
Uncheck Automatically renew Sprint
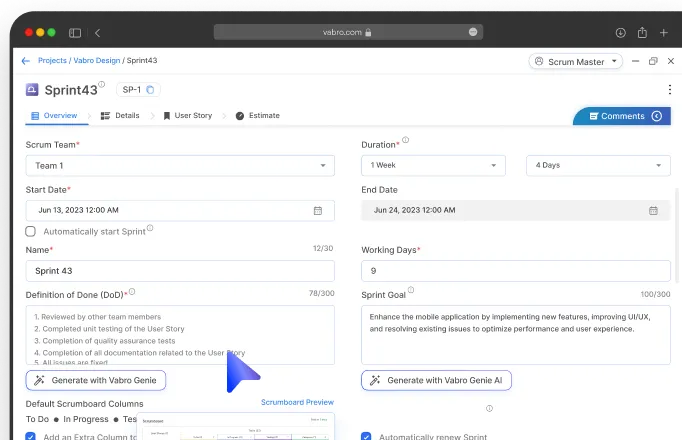(366, 436)
